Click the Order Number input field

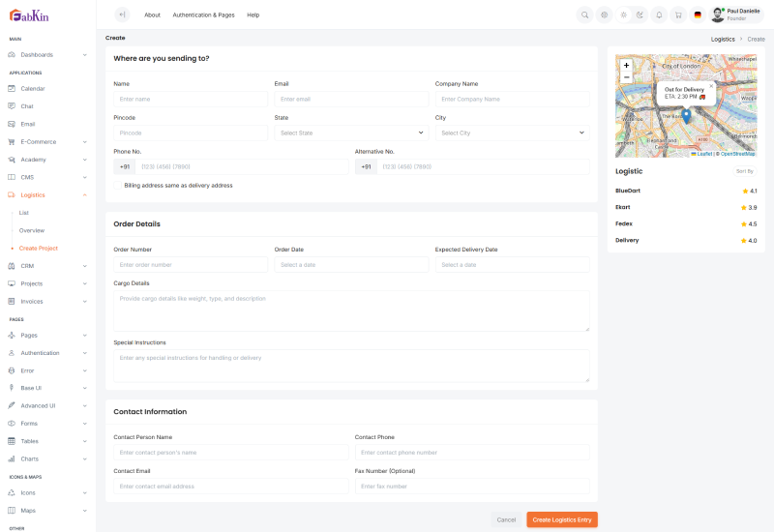[191, 264]
